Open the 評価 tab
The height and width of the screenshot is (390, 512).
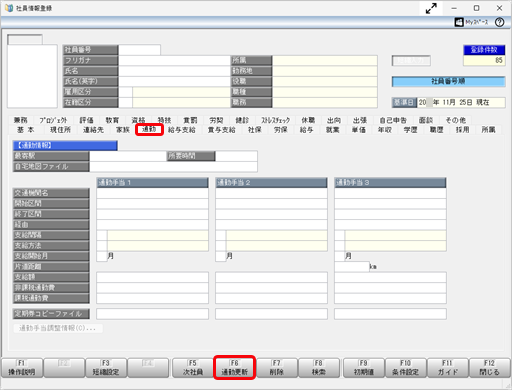(x=86, y=120)
